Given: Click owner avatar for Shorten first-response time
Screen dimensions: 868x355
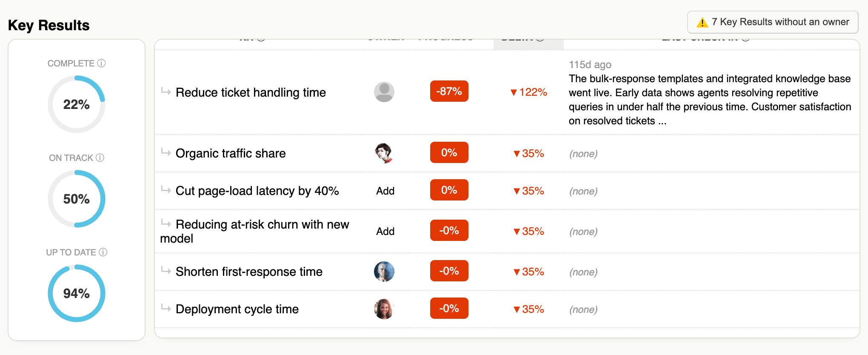Looking at the screenshot, I should click(x=384, y=272).
